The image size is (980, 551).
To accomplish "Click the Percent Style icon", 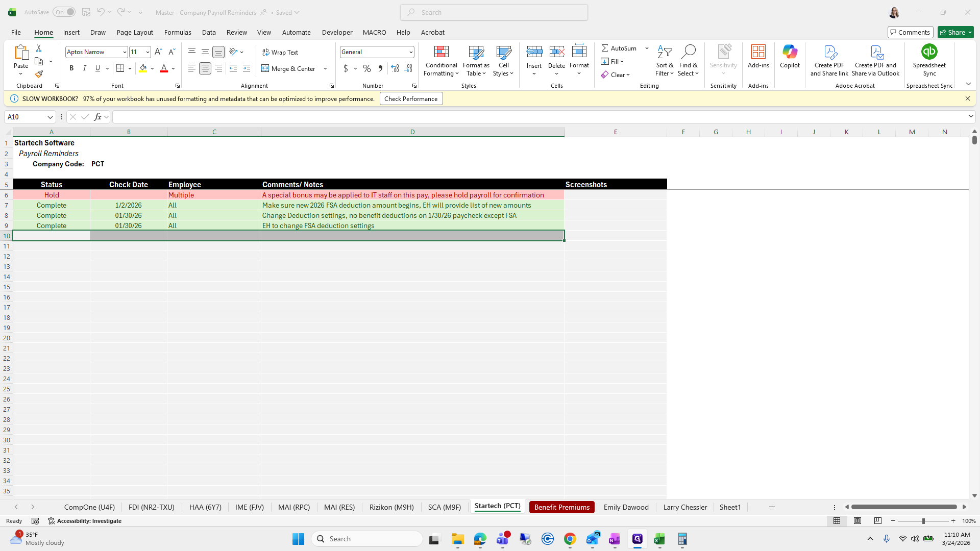I will click(x=367, y=68).
